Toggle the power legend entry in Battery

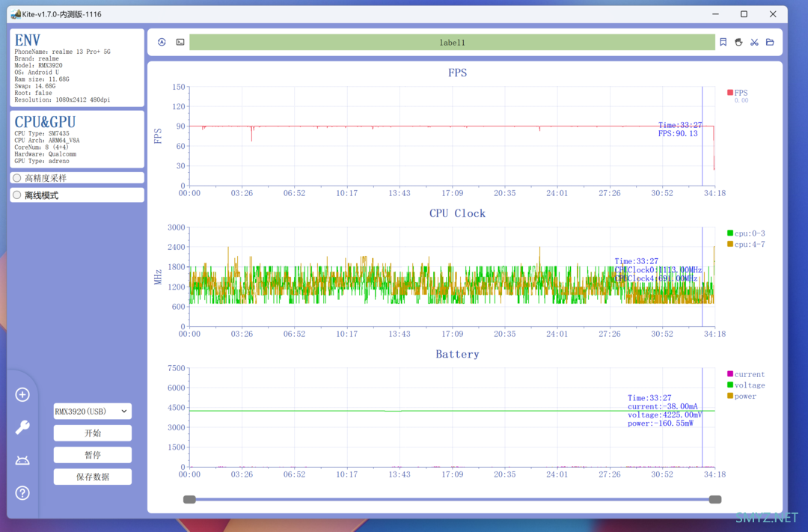pyautogui.click(x=741, y=396)
